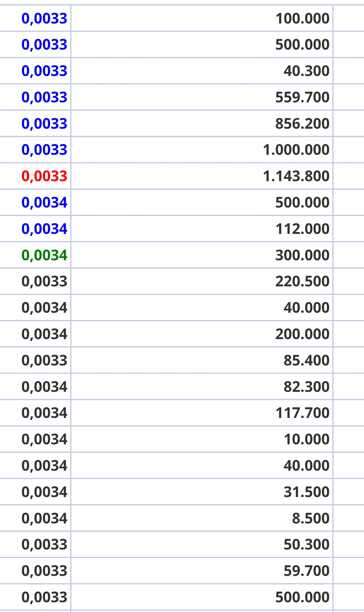
Task: Select the 559.700 volume cell
Action: [x=202, y=97]
